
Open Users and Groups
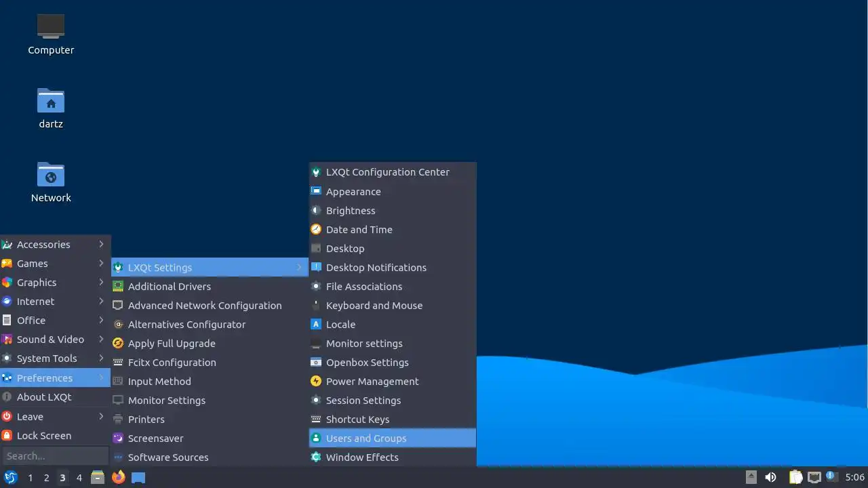[x=393, y=439]
